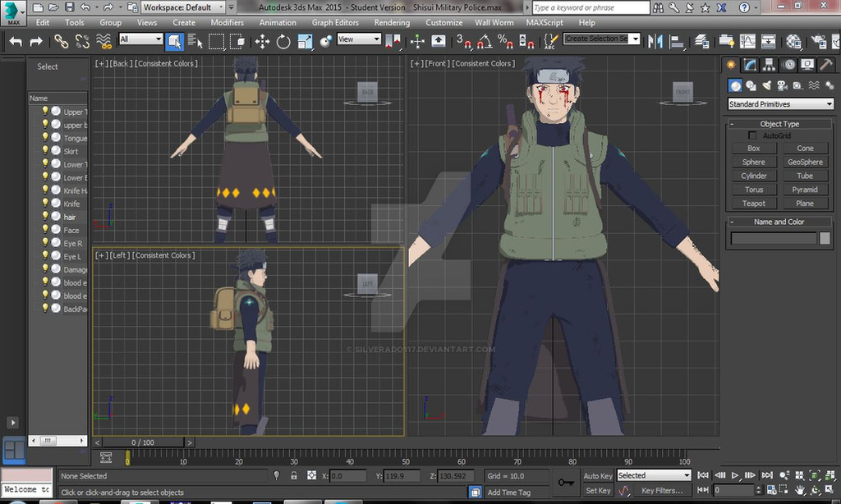
Task: Open Select by Name dialog
Action: tap(195, 41)
